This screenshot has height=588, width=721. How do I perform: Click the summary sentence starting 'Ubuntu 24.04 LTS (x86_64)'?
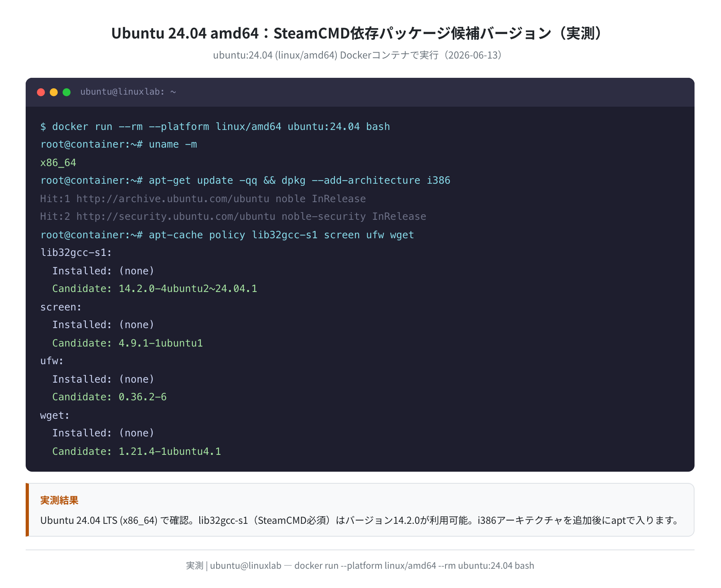[x=360, y=520]
